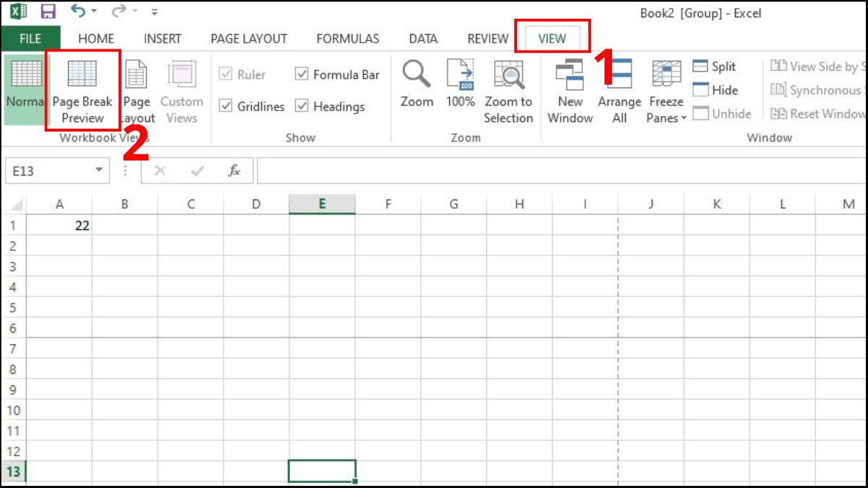Switch to Page Layout view
Image resolution: width=868 pixels, height=488 pixels.
click(137, 90)
